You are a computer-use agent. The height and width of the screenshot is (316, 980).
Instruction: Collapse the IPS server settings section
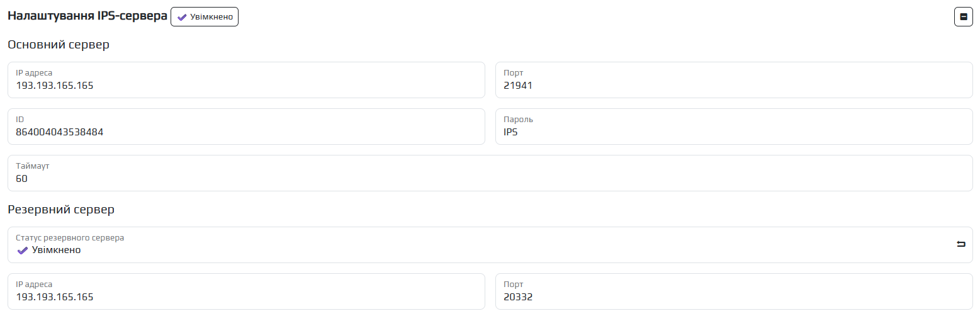tap(963, 17)
